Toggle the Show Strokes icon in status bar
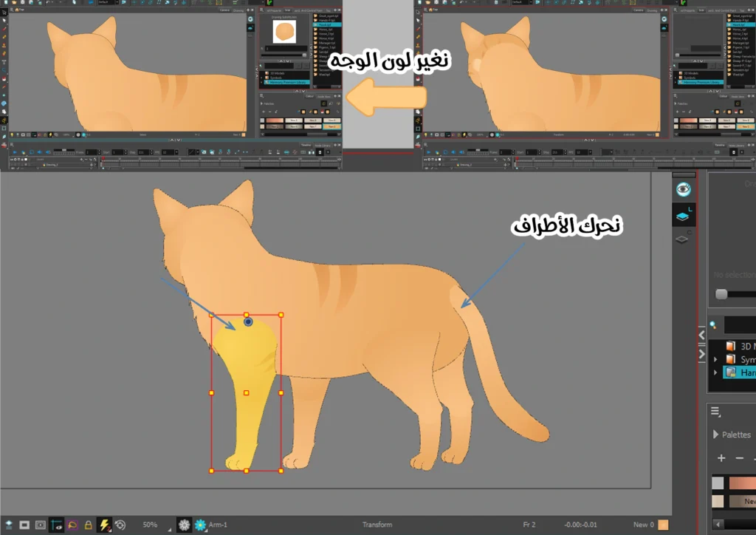 pos(56,525)
